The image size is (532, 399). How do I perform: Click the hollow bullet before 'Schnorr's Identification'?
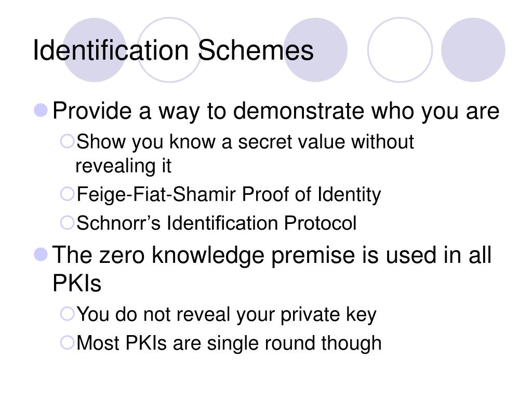[67, 223]
